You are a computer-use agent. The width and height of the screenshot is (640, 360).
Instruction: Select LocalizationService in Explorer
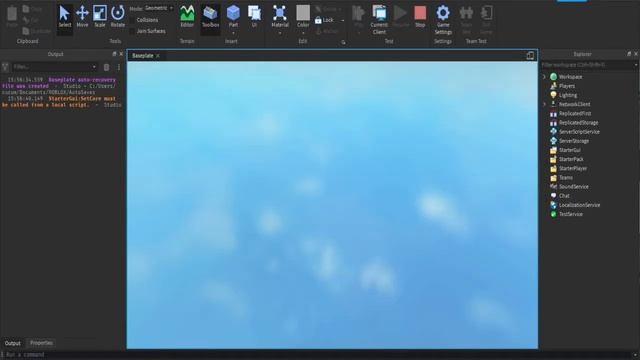click(579, 205)
